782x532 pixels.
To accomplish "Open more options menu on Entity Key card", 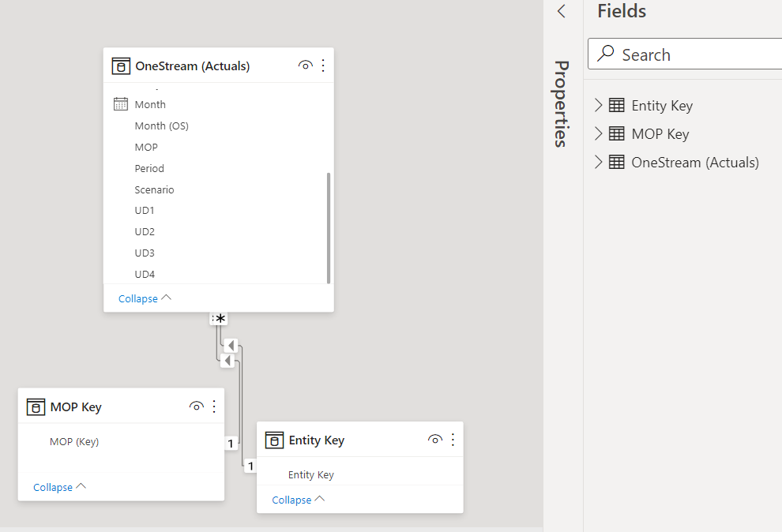I will (x=453, y=440).
